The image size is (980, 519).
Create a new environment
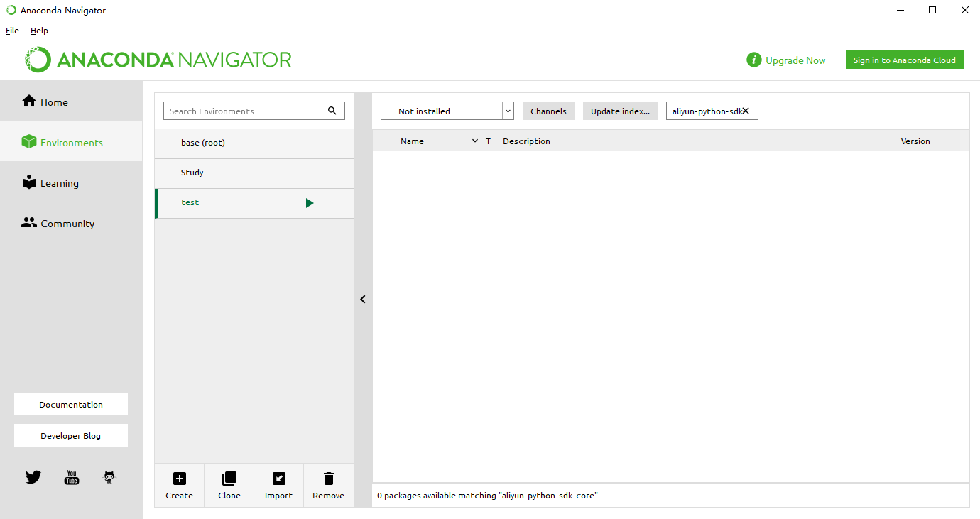179,486
